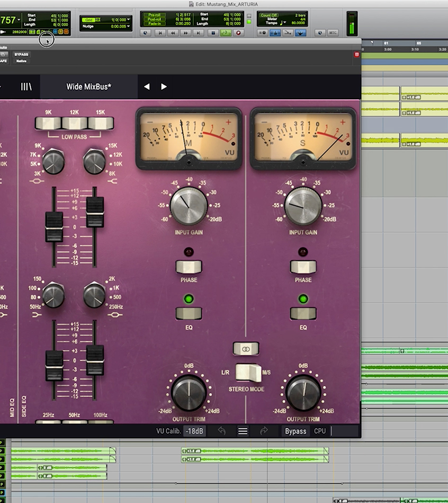Toggle the Count Off button

coord(268,15)
